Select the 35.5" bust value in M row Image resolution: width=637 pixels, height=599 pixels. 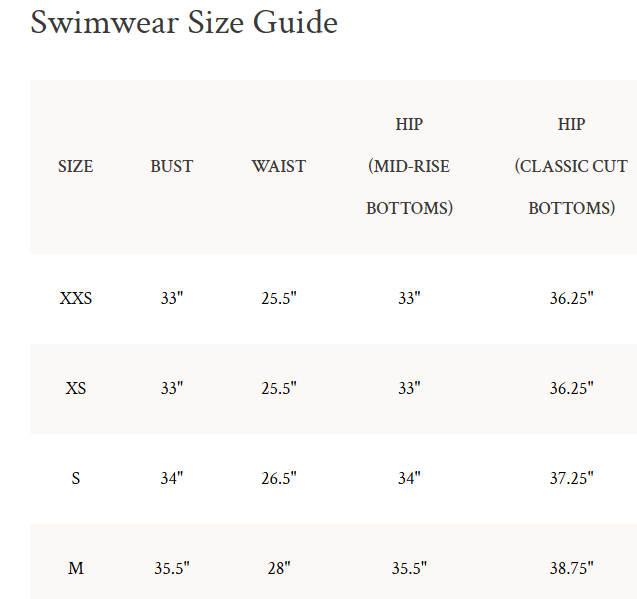tap(172, 568)
